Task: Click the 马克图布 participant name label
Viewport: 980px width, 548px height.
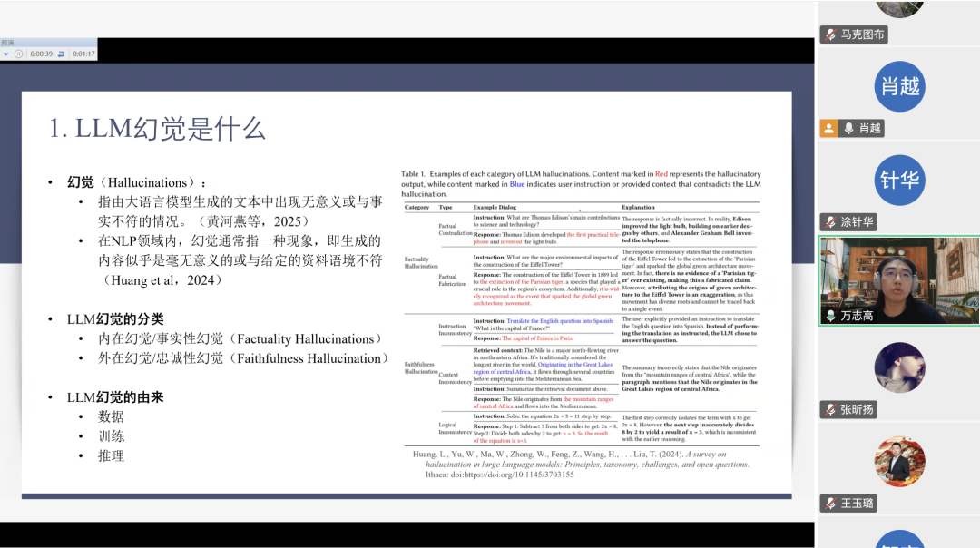Action: click(863, 34)
